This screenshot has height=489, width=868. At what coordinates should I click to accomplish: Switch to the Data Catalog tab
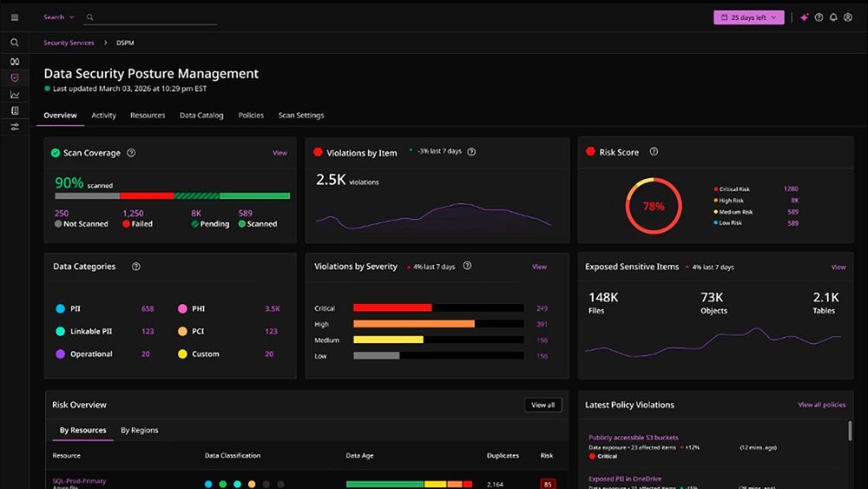point(201,116)
